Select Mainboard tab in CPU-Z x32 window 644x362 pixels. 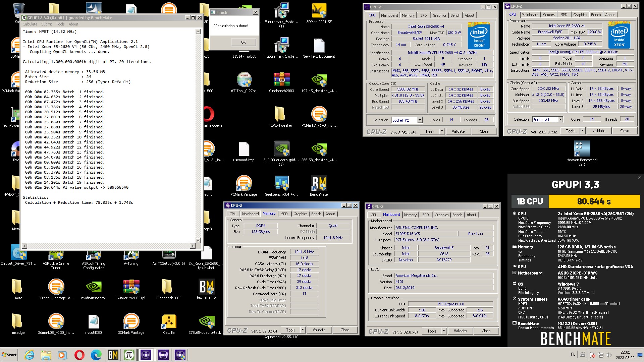[x=530, y=15]
